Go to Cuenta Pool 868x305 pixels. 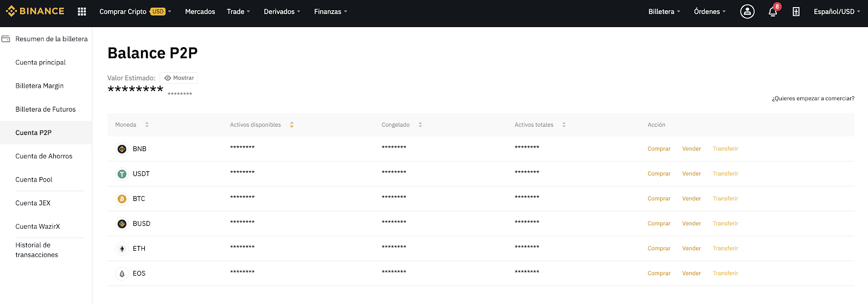coord(34,179)
